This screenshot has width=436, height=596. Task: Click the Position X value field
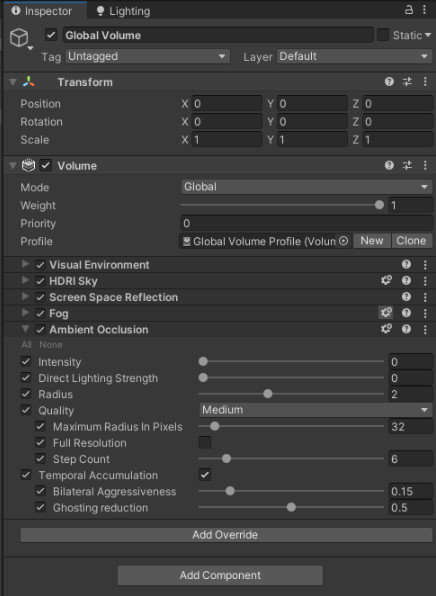point(227,103)
